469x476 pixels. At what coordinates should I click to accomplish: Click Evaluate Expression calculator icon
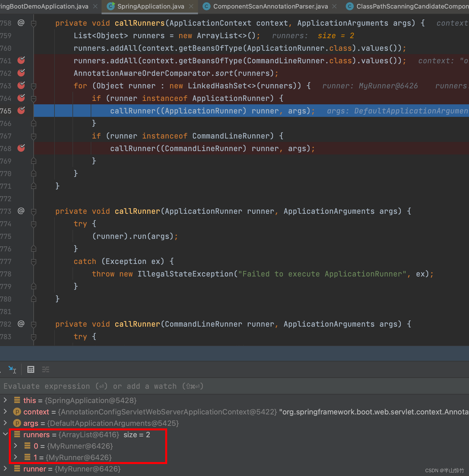coord(31,369)
